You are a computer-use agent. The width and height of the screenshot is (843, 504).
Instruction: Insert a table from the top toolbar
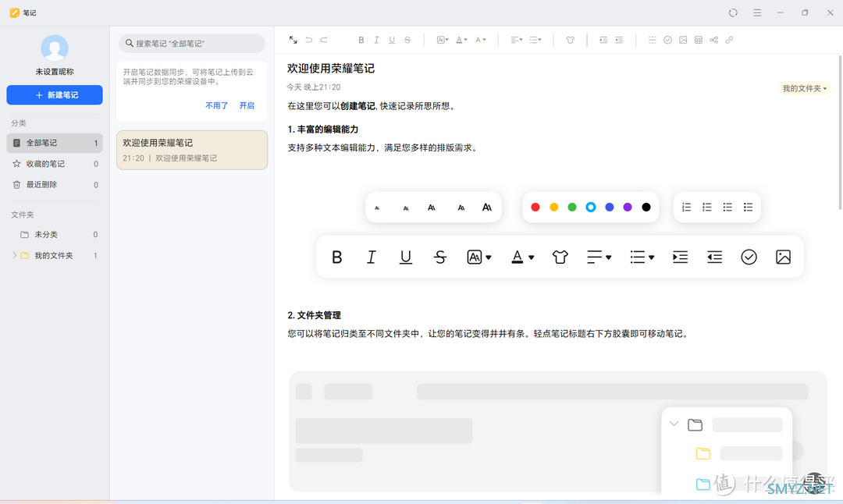coord(699,40)
